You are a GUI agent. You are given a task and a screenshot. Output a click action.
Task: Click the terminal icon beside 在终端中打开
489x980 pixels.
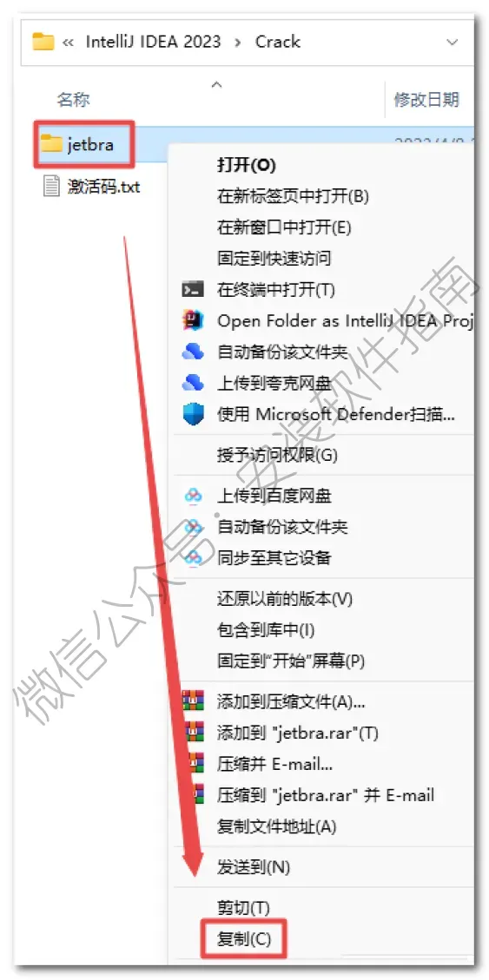point(193,289)
